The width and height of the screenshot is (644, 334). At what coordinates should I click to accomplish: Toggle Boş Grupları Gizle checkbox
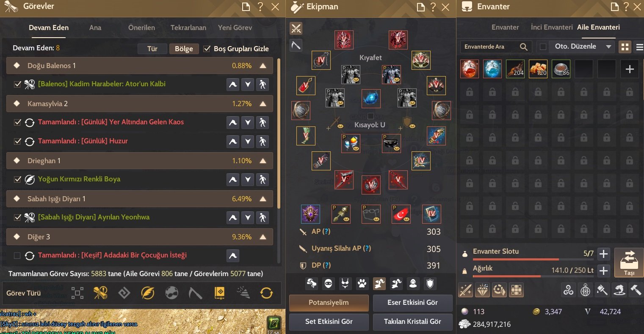coord(207,49)
